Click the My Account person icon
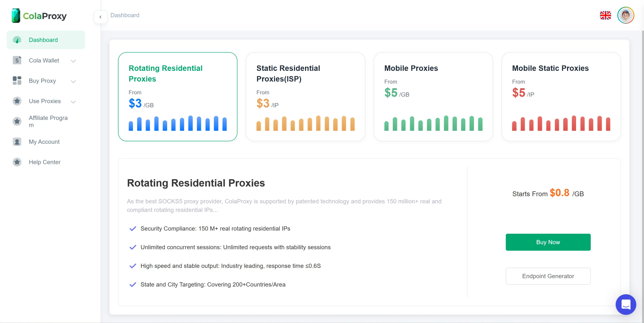Image resolution: width=644 pixels, height=323 pixels. [17, 142]
